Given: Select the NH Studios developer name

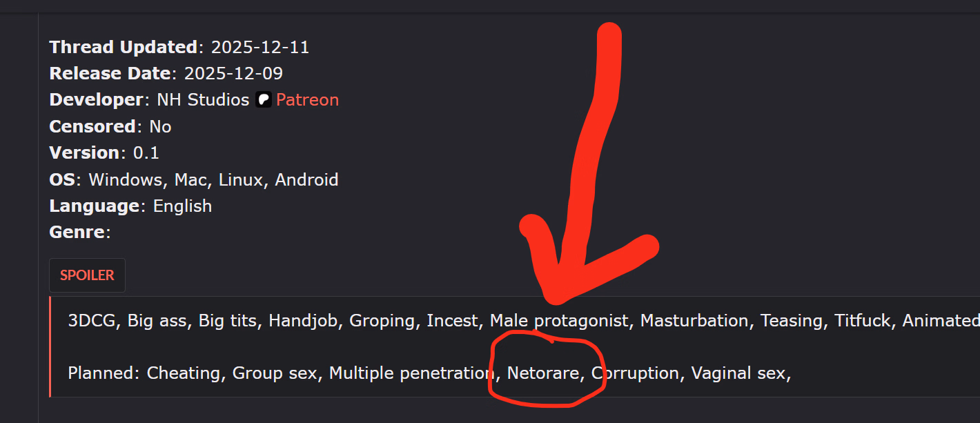Looking at the screenshot, I should tap(203, 100).
